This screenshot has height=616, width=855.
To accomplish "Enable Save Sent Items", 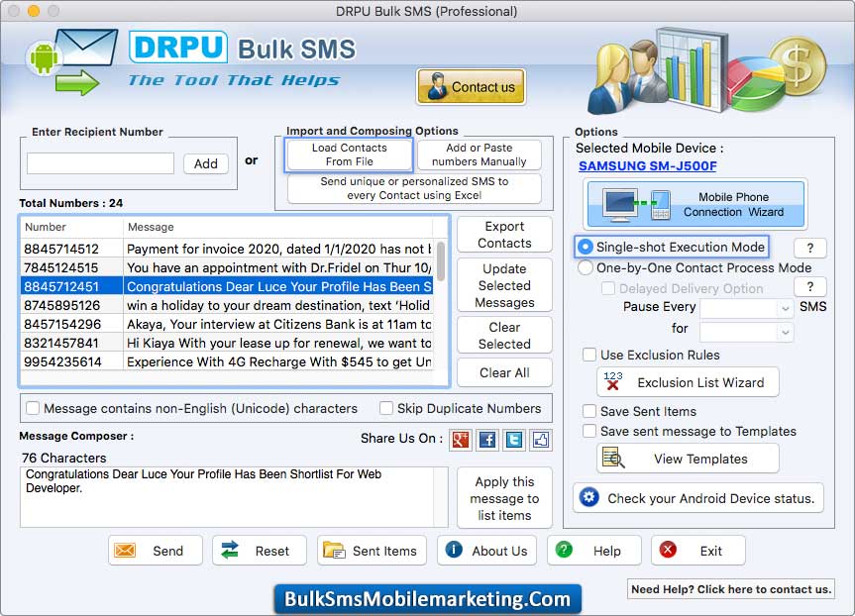I will point(589,411).
